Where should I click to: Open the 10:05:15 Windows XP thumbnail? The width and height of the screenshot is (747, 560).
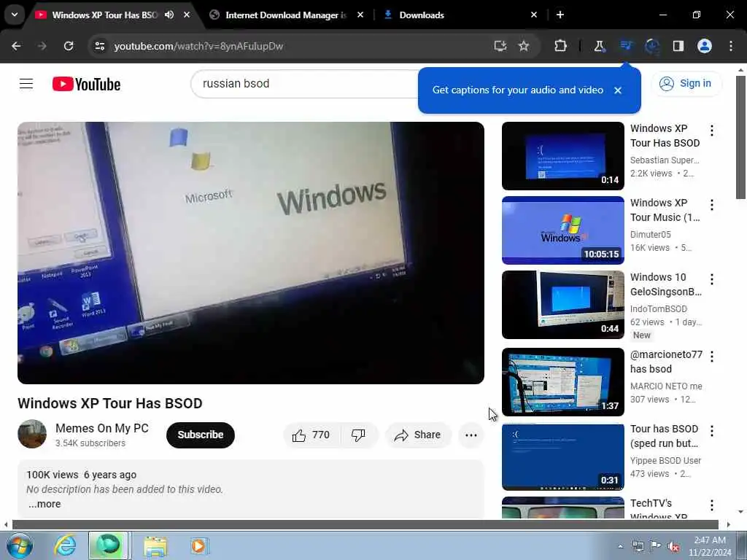(562, 230)
